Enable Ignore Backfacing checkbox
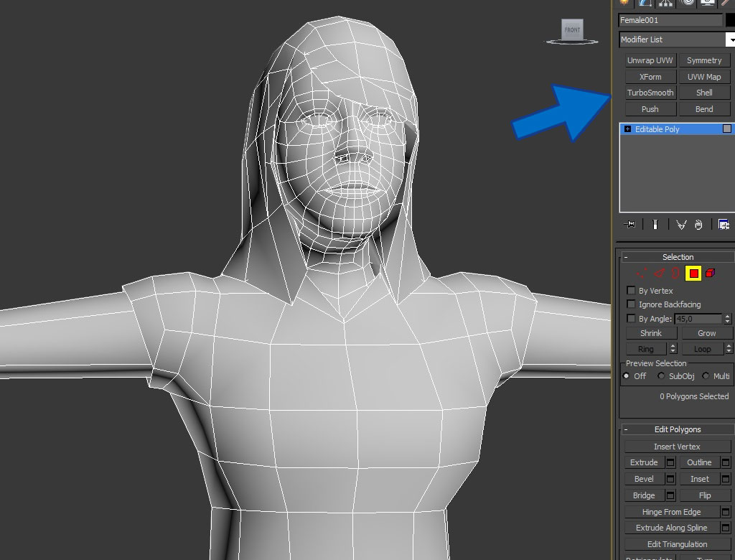The image size is (735, 560). coord(631,304)
